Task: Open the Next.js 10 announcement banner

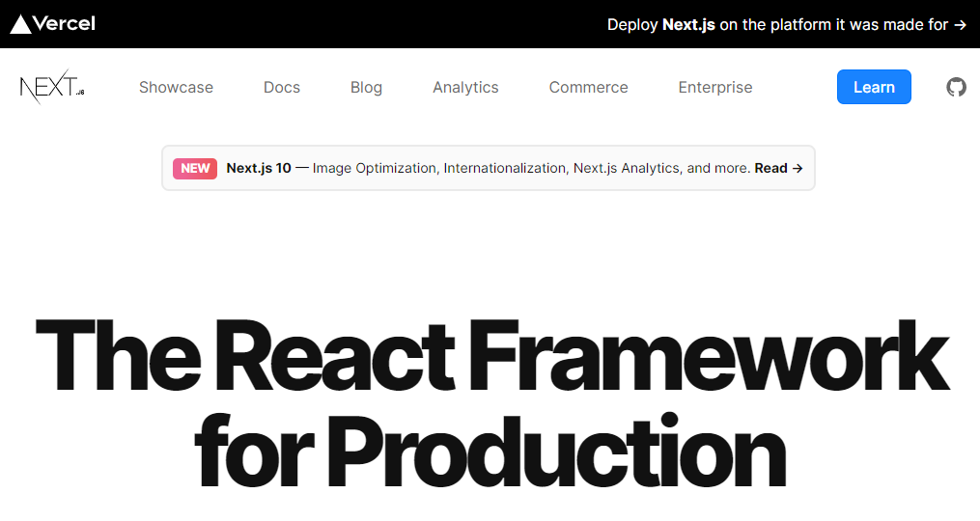Action: (x=489, y=168)
